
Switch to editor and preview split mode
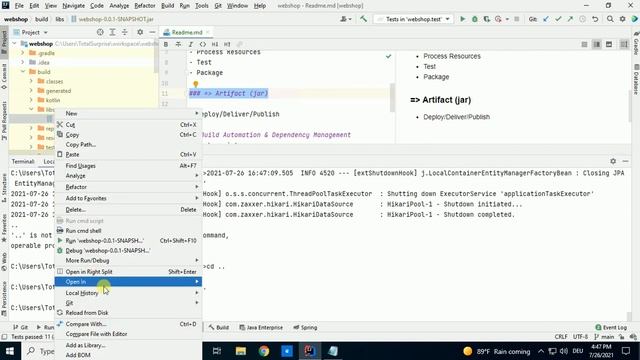point(597,44)
